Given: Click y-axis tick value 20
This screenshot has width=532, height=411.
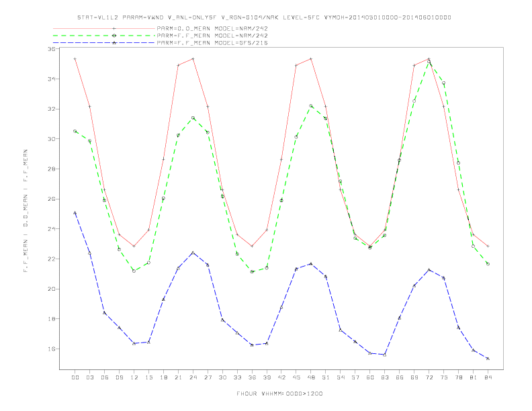Looking at the screenshot, I should click(52, 289).
